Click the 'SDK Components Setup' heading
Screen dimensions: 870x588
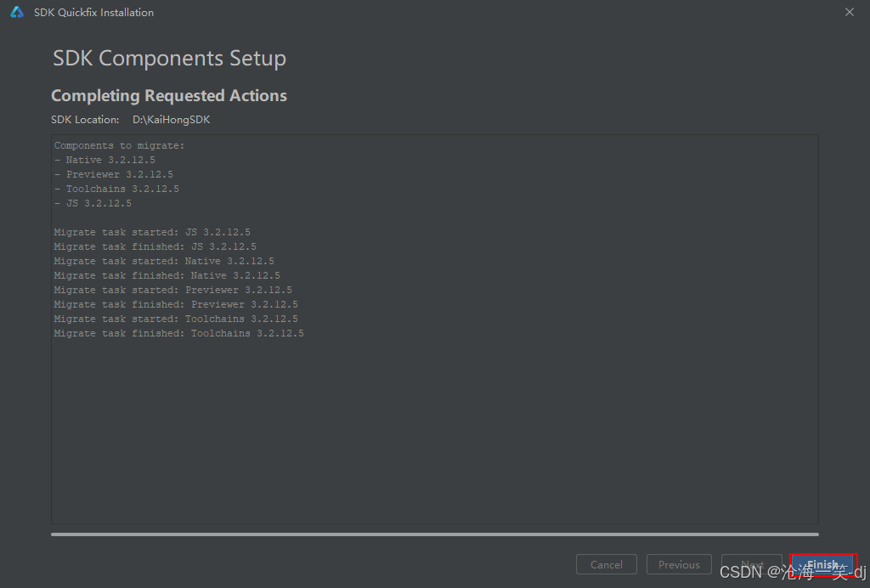coord(169,59)
